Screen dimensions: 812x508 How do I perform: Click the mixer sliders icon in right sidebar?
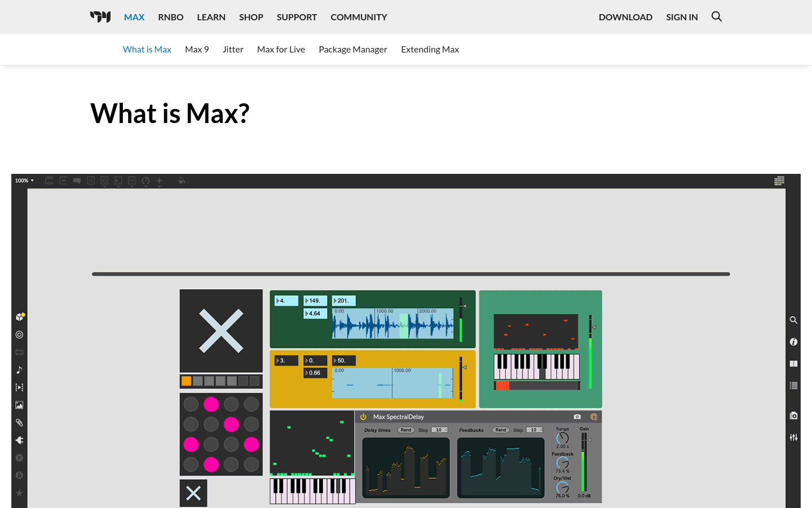(793, 437)
